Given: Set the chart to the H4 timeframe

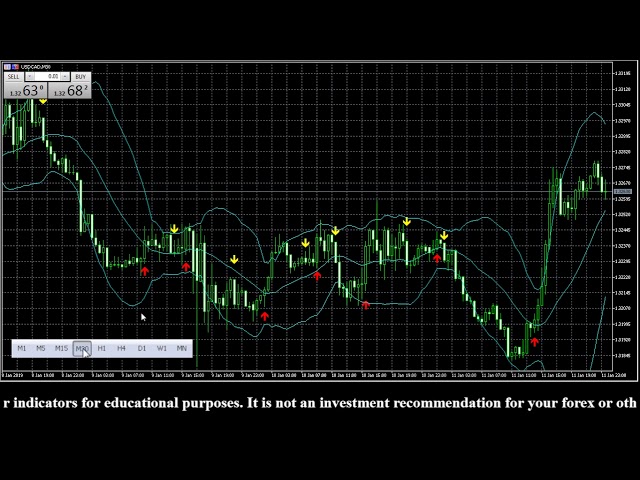Looking at the screenshot, I should 121,348.
